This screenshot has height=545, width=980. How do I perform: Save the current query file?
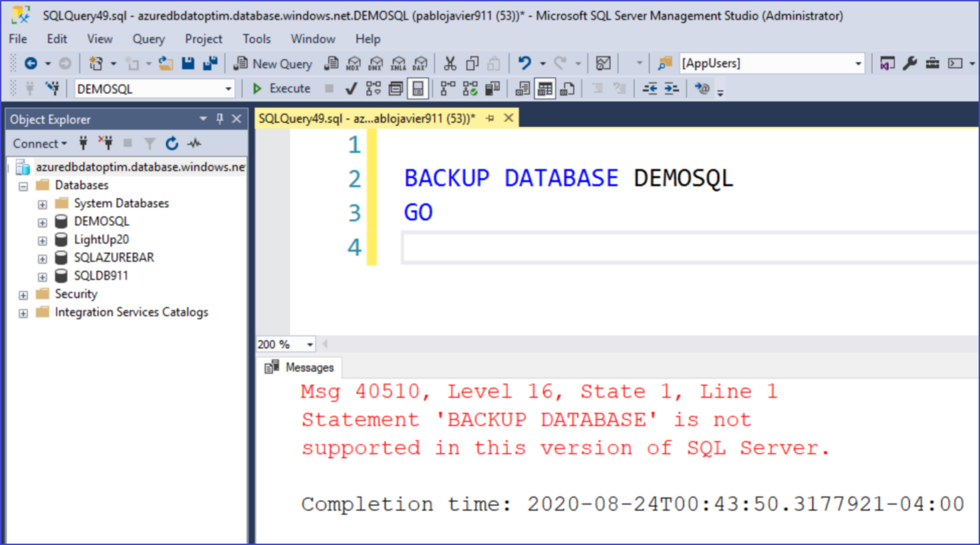click(x=188, y=63)
